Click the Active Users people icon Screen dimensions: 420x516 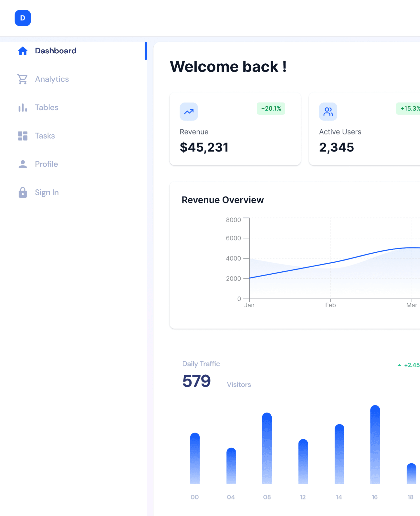click(328, 112)
